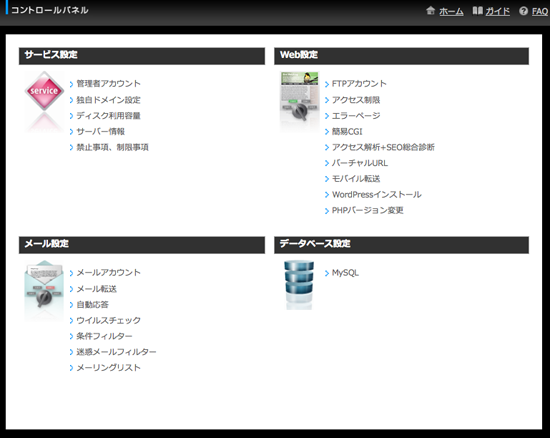Image resolution: width=550 pixels, height=438 pixels.
Task: Click arrow beside メーリングリスト
Action: pos(71,368)
